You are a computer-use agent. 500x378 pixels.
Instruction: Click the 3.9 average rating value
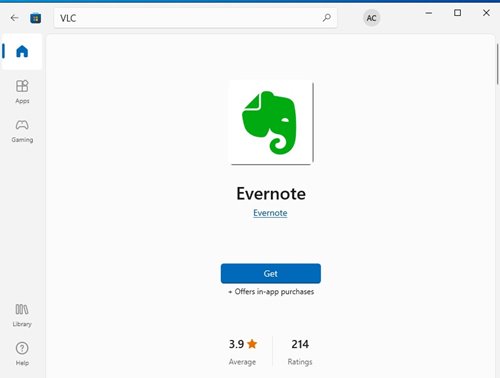236,344
